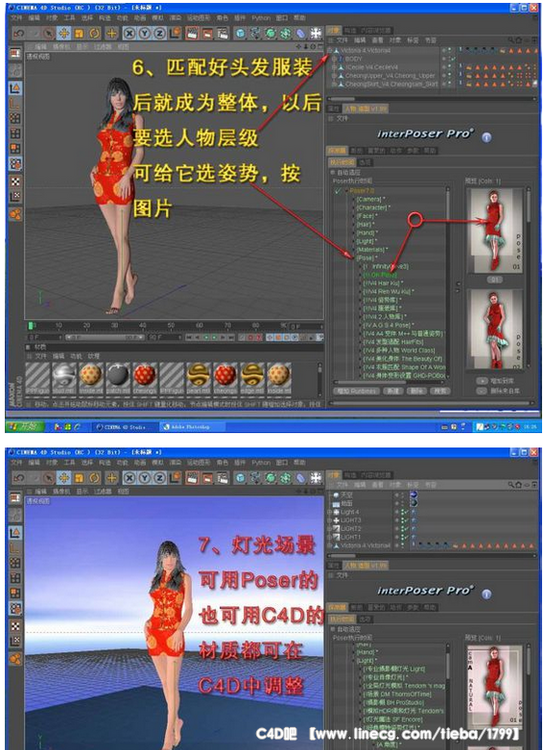Click cube primitive icon in bottom window
Viewport: 544px width, 750px height.
pos(240,478)
